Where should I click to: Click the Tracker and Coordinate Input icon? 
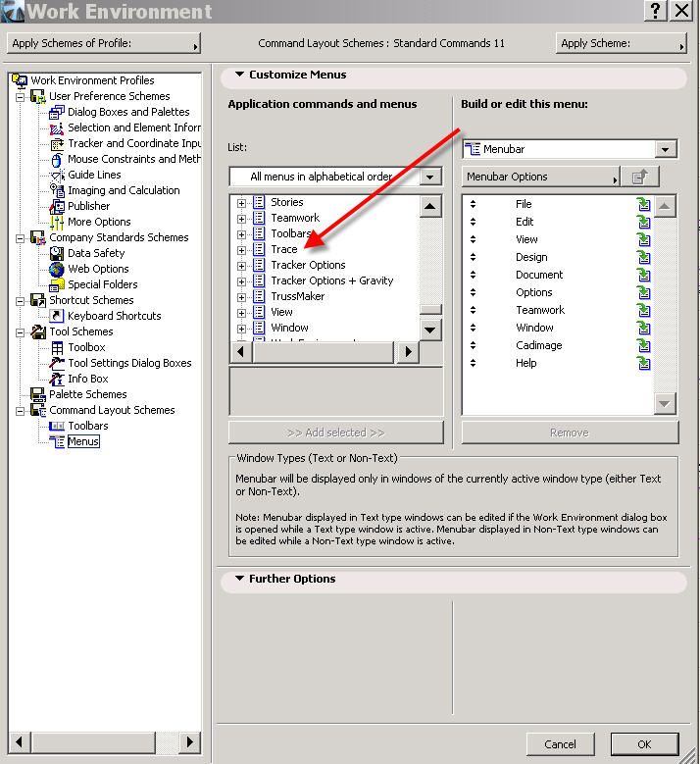click(x=57, y=144)
